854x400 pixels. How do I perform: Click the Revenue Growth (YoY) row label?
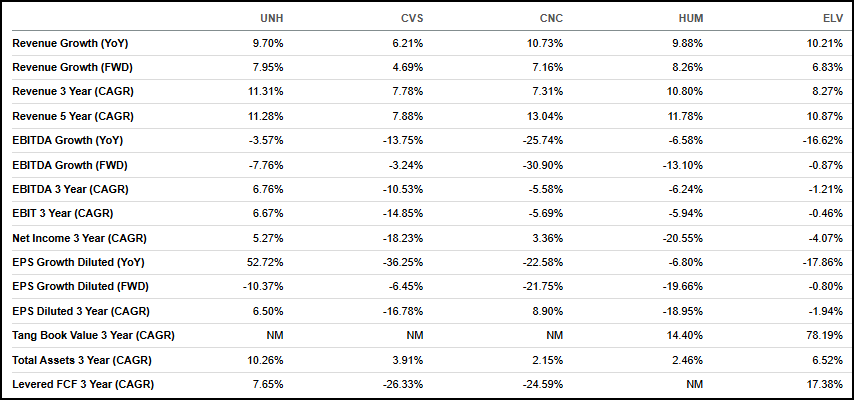point(70,43)
